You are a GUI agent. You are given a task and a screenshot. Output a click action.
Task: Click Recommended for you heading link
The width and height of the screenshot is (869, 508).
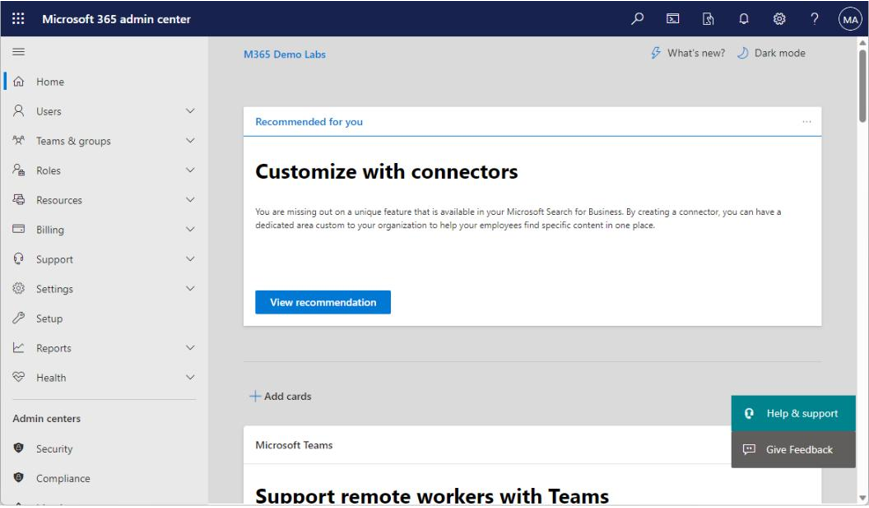point(309,121)
